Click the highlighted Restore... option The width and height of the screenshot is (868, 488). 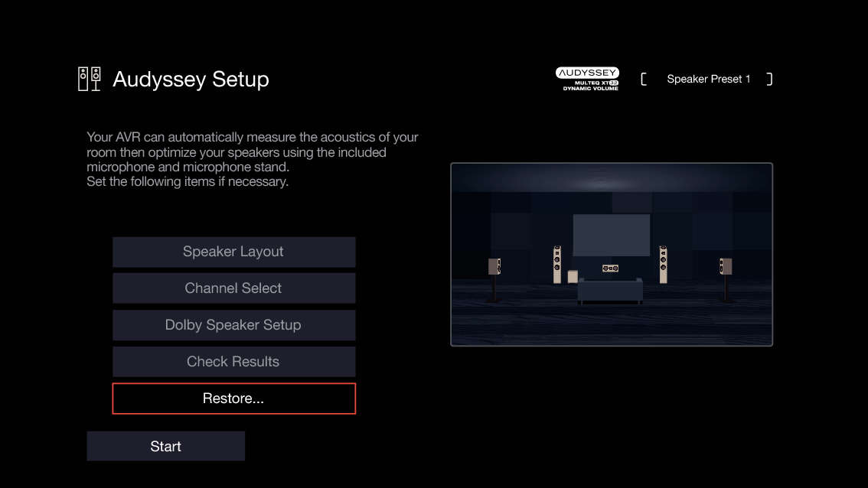[233, 399]
